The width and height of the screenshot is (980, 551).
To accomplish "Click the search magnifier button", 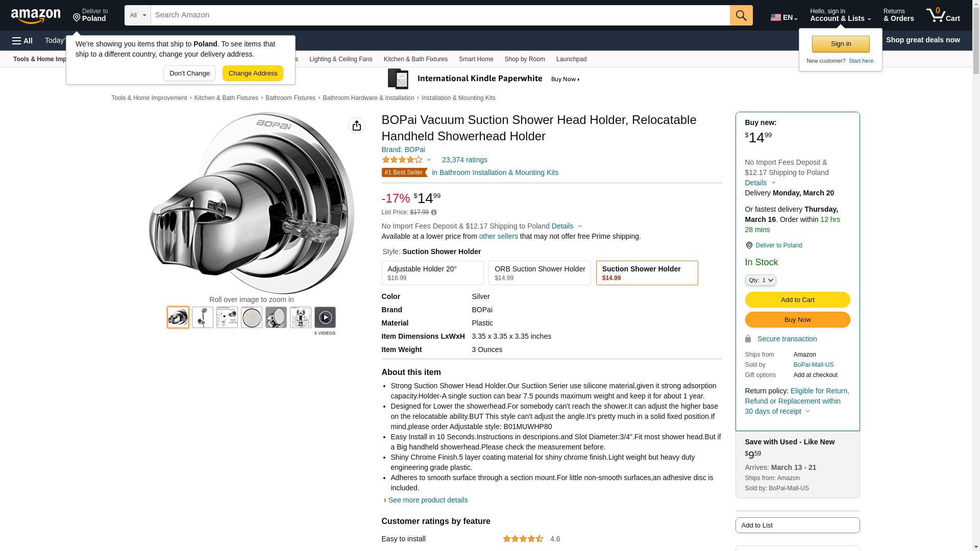I will pyautogui.click(x=741, y=15).
